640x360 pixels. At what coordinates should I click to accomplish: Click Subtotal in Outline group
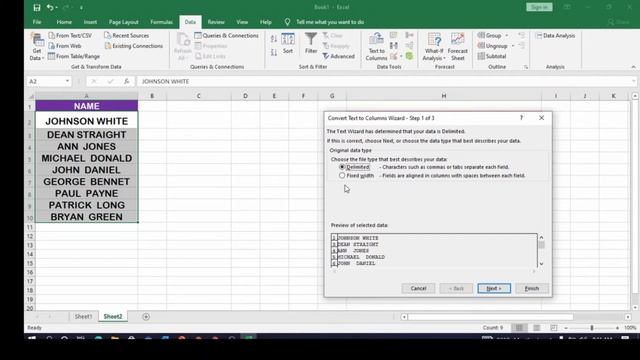pyautogui.click(x=492, y=56)
